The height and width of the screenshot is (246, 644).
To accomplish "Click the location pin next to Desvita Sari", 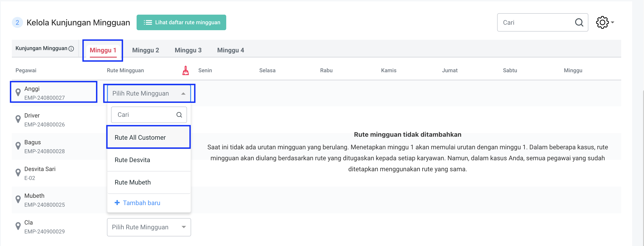I will point(18,172).
